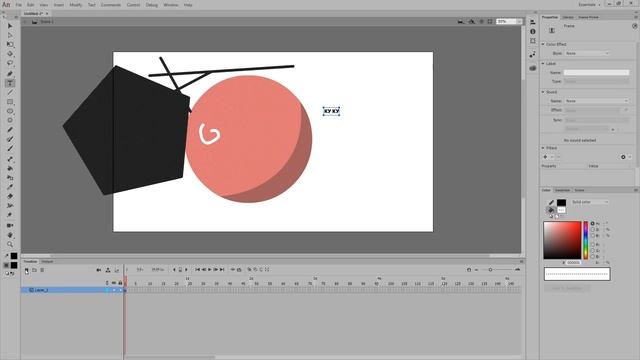This screenshot has height=360, width=640.
Task: Select the Hue radio button
Action: [593, 224]
